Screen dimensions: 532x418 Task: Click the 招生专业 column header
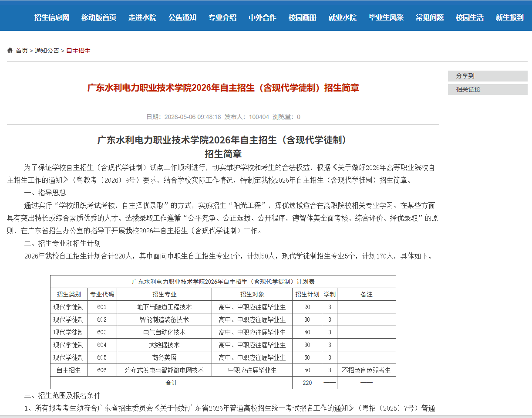pyautogui.click(x=165, y=294)
